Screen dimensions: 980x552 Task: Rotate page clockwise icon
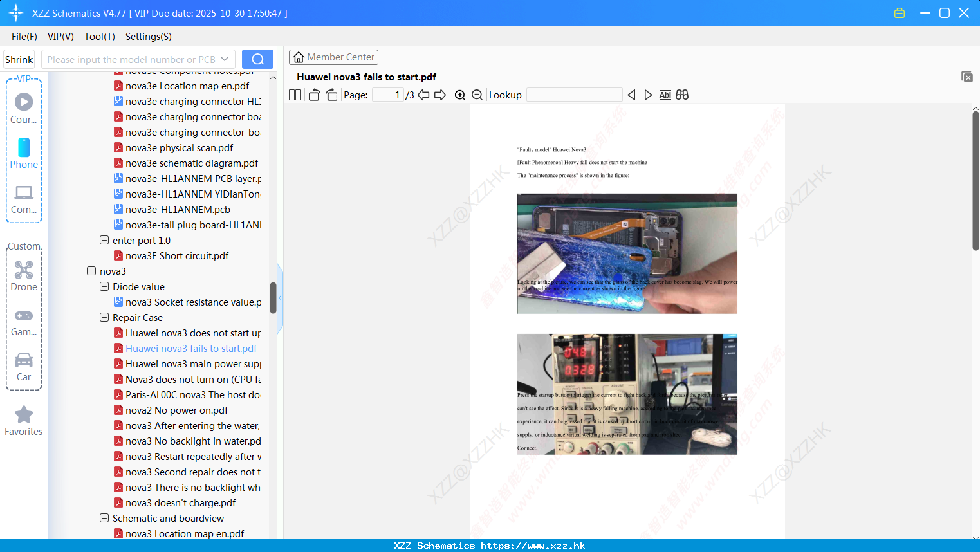coord(331,95)
